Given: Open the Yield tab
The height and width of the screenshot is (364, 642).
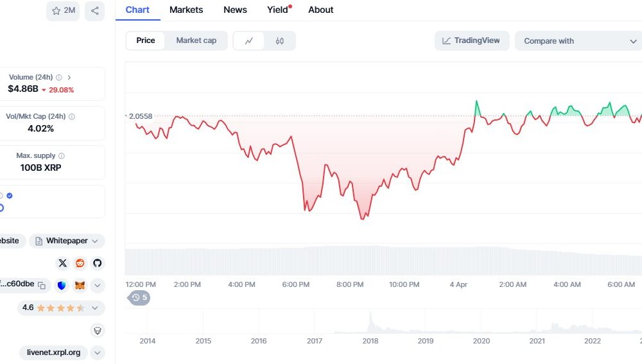Looking at the screenshot, I should click(x=279, y=10).
